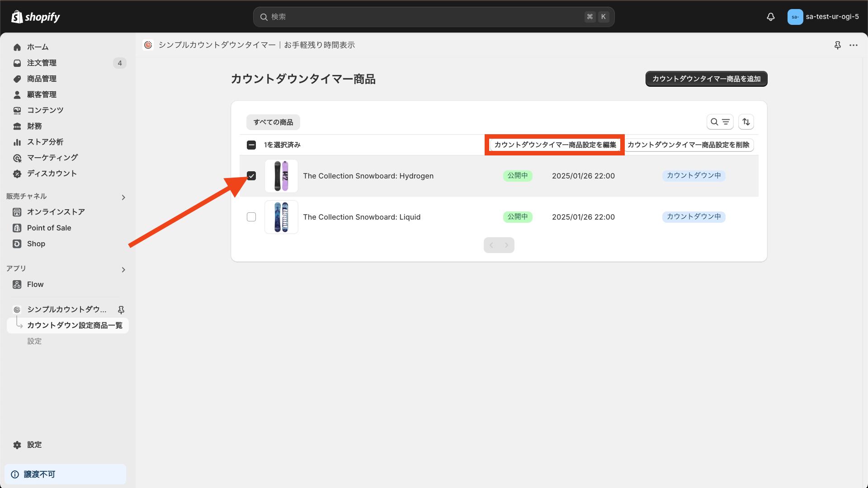Image resolution: width=868 pixels, height=488 pixels.
Task: Expand the 販売チャネル section
Action: pos(123,197)
